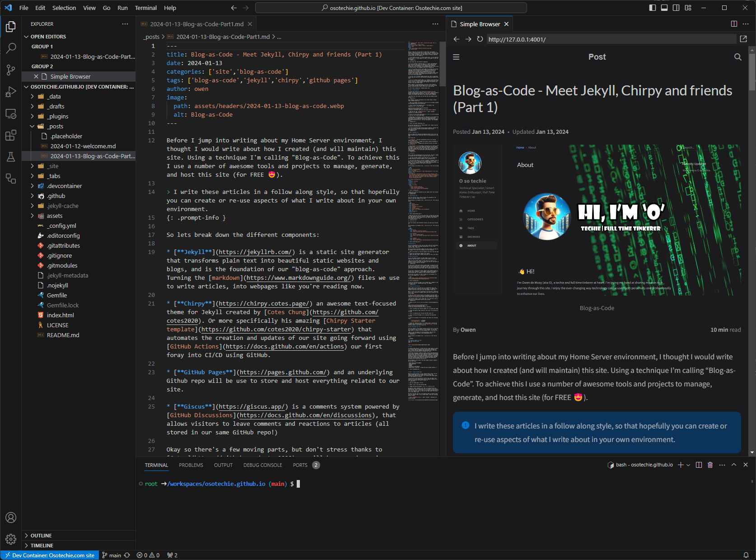
Task: Expand the _drafts folder
Action: pyautogui.click(x=56, y=106)
